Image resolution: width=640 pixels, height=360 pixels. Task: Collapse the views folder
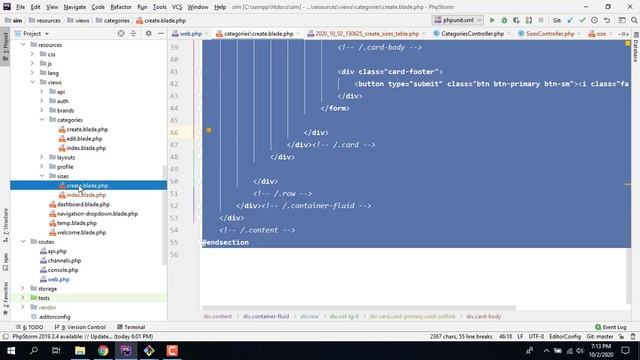coord(32,82)
